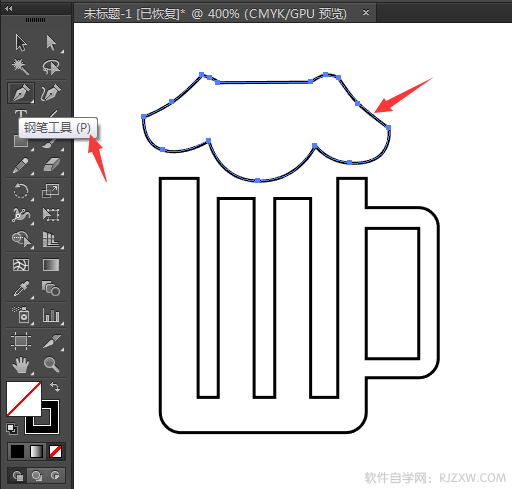The height and width of the screenshot is (489, 512).
Task: Reset to default fill and stroke
Action: click(12, 429)
